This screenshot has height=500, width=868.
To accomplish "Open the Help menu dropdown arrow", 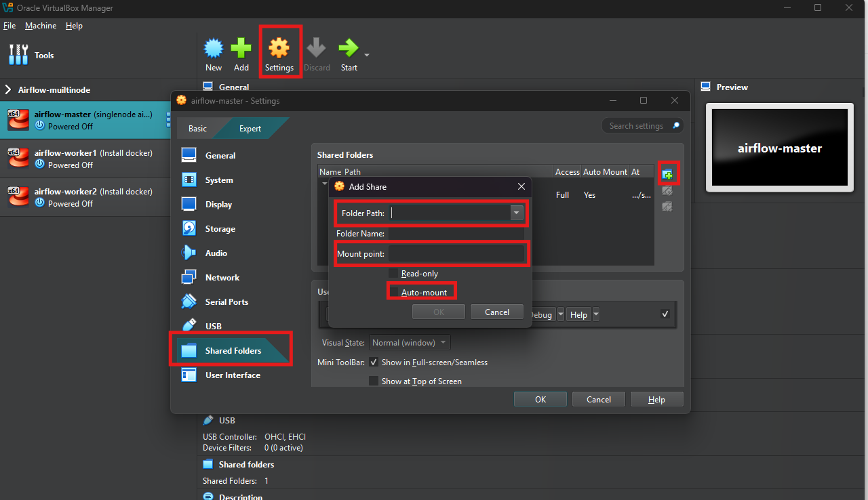I will pos(596,314).
